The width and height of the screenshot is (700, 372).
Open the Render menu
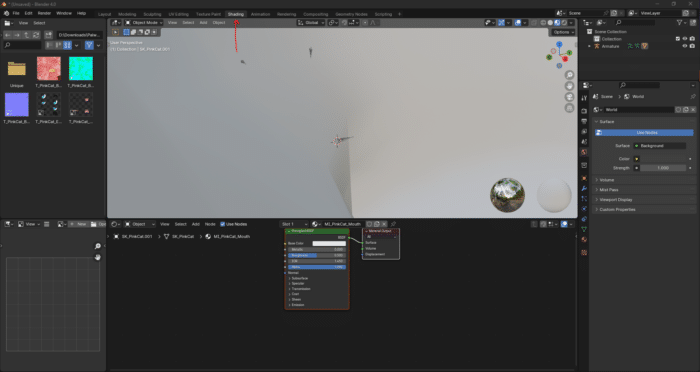44,13
